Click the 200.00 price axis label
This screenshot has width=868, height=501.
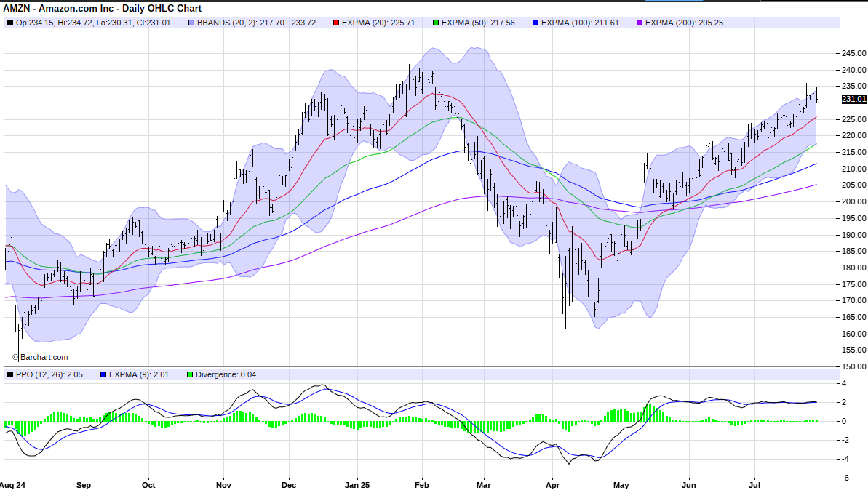click(853, 201)
